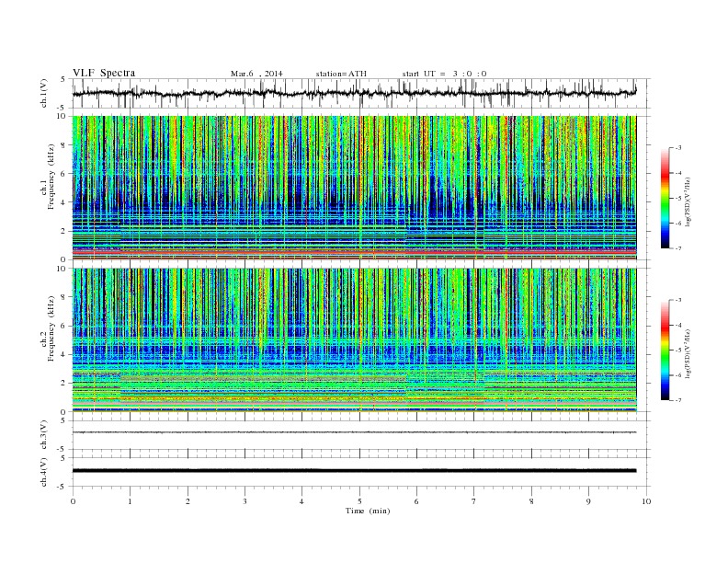Click the "9" minute time axis tick
The image size is (728, 563).
(588, 501)
